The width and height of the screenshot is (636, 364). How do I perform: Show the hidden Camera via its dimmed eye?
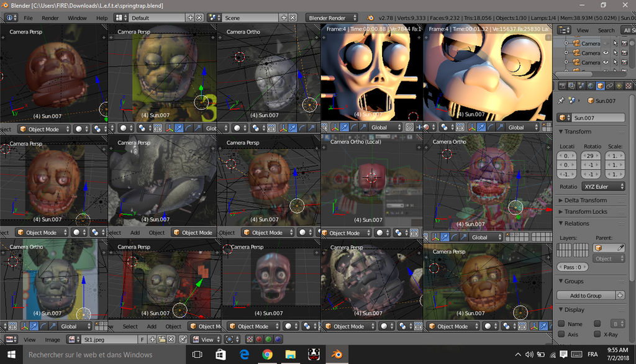pyautogui.click(x=606, y=43)
